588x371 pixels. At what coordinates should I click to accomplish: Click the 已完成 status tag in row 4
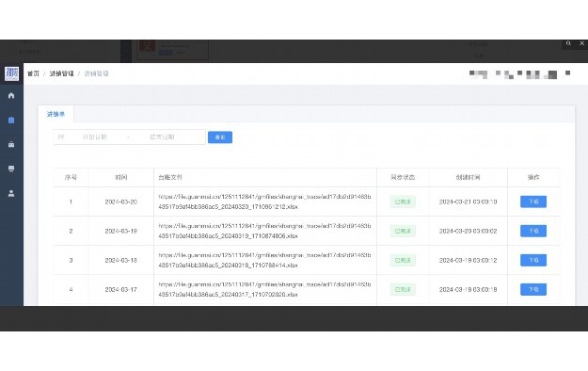(x=403, y=289)
